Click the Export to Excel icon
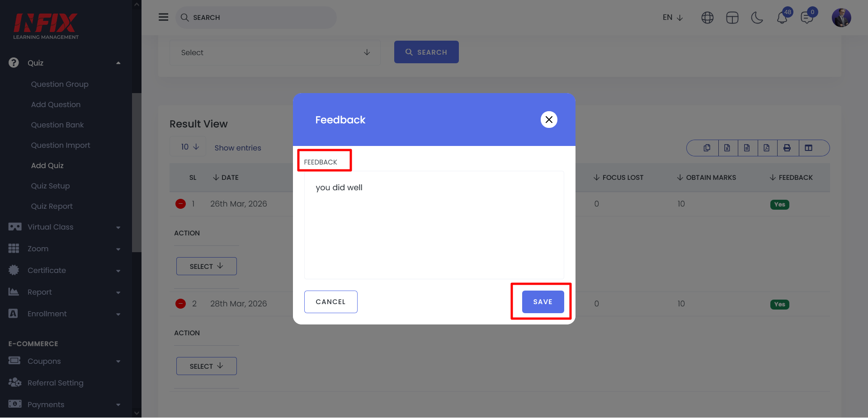This screenshot has width=868, height=418. click(x=727, y=148)
